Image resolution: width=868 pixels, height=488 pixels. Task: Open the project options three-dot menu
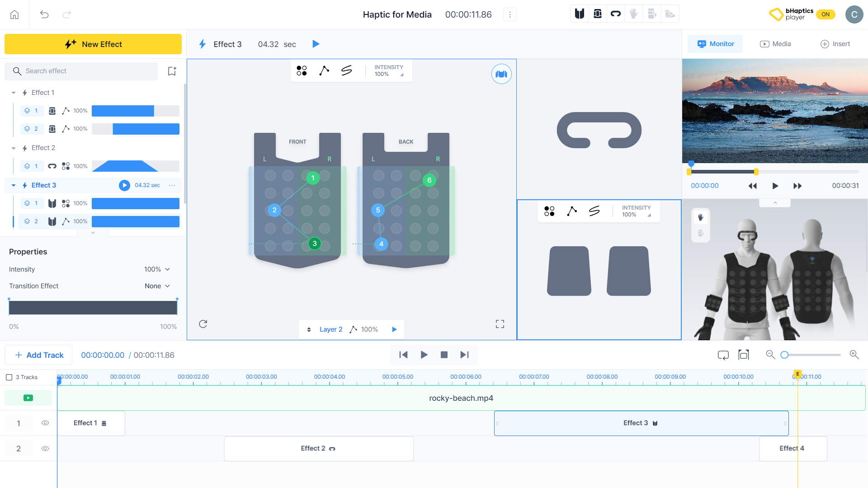click(510, 14)
